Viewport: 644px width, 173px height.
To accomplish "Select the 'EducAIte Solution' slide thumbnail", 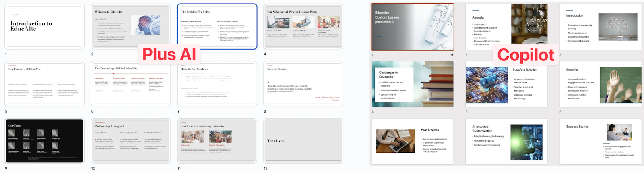I will point(507,84).
